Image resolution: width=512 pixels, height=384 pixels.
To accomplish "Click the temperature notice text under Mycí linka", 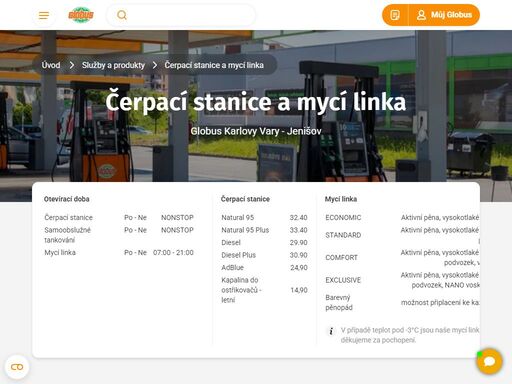I will tap(410, 335).
